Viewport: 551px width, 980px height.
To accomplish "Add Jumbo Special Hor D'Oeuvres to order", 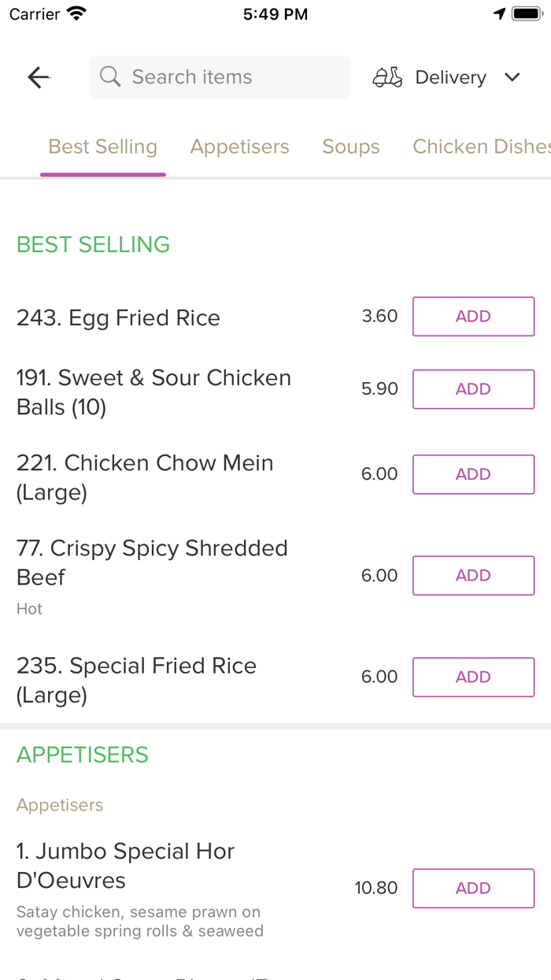I will point(473,888).
